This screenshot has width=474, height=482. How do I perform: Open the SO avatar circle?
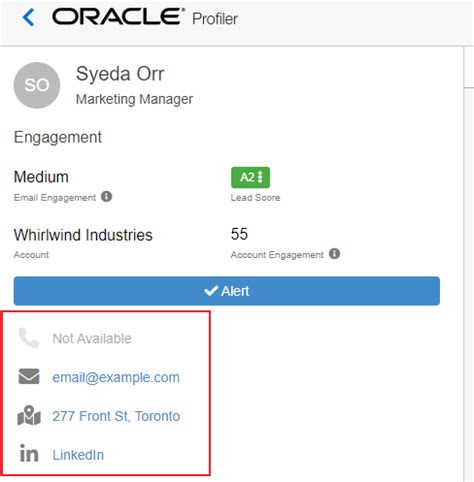coord(37,85)
